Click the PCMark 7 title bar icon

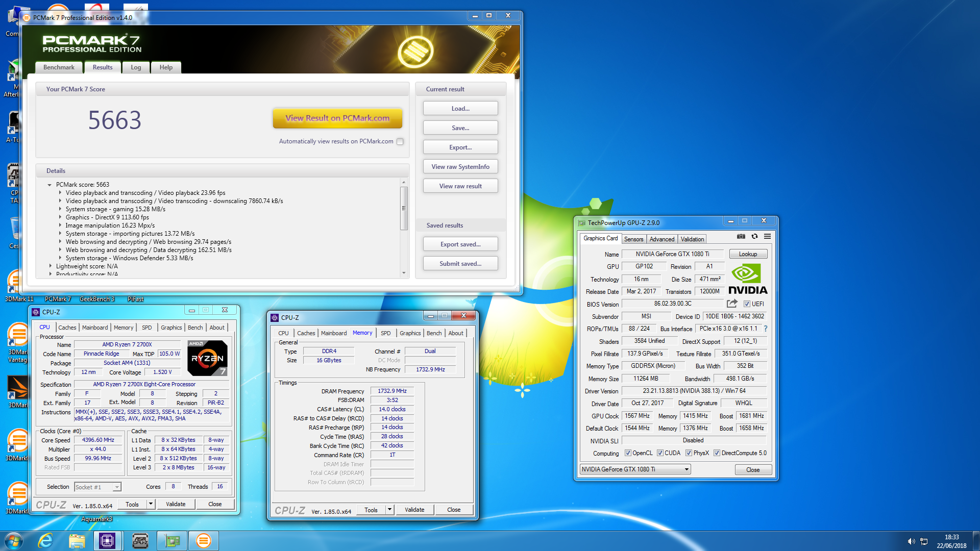tap(27, 17)
